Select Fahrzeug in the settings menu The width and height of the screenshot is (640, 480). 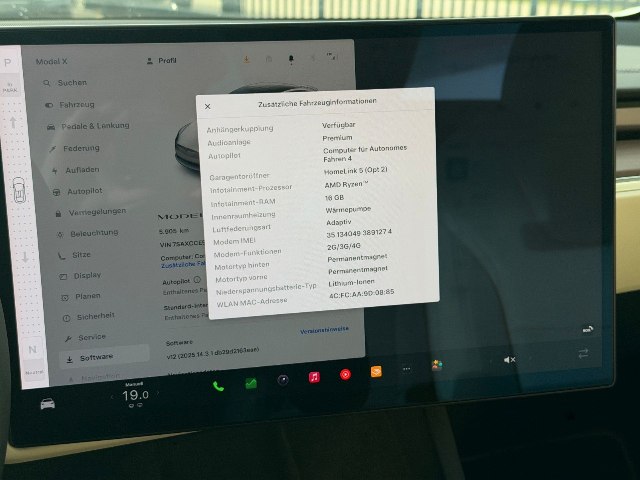(x=70, y=105)
